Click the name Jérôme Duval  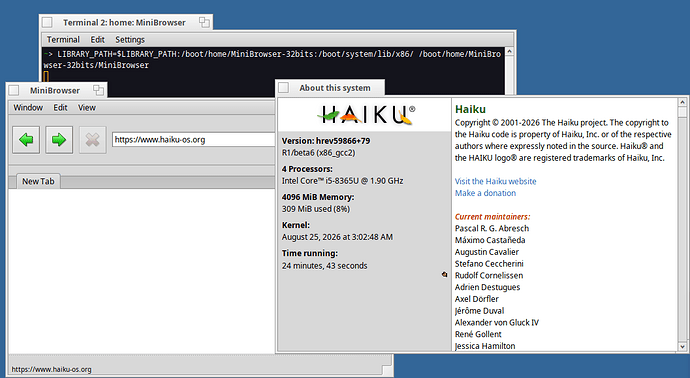point(480,311)
